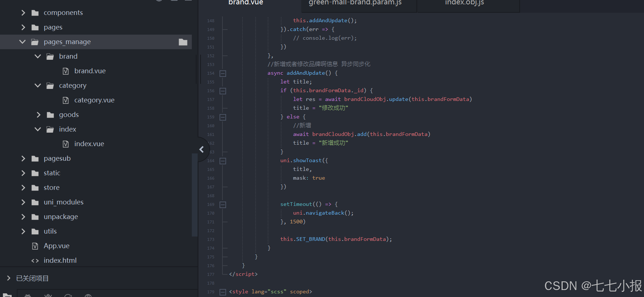Screen dimensions: 644x297
Task: Expand the components folder chevron
Action: click(x=23, y=13)
